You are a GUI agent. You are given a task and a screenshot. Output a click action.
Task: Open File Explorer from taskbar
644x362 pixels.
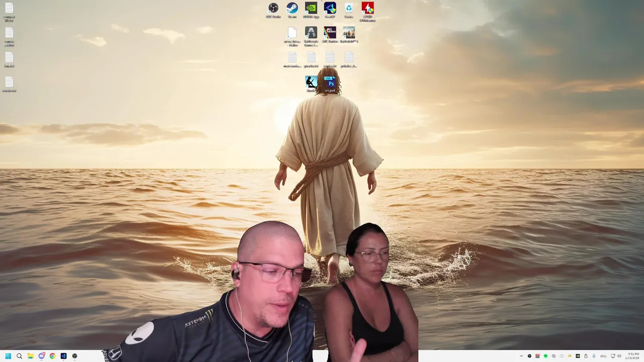pos(30,356)
